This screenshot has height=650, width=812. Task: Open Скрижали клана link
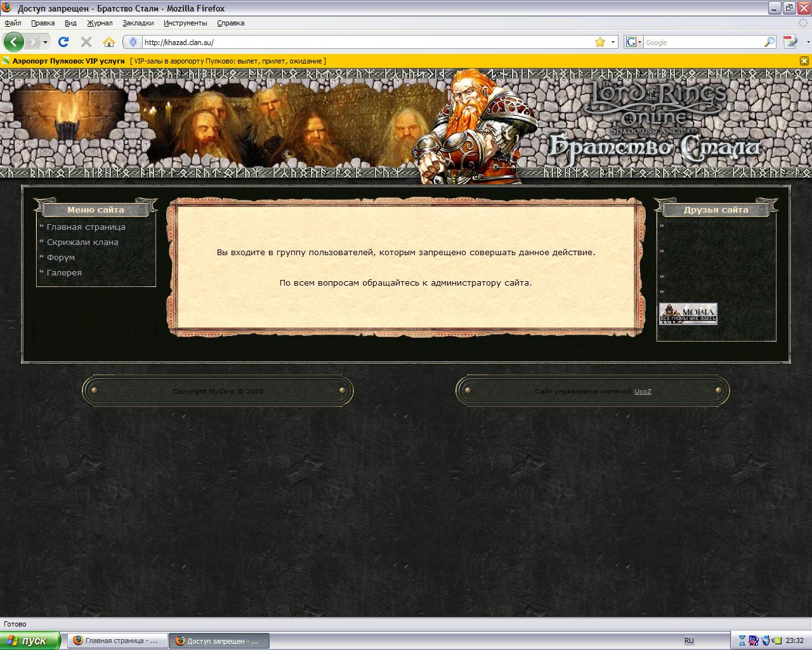(x=82, y=242)
